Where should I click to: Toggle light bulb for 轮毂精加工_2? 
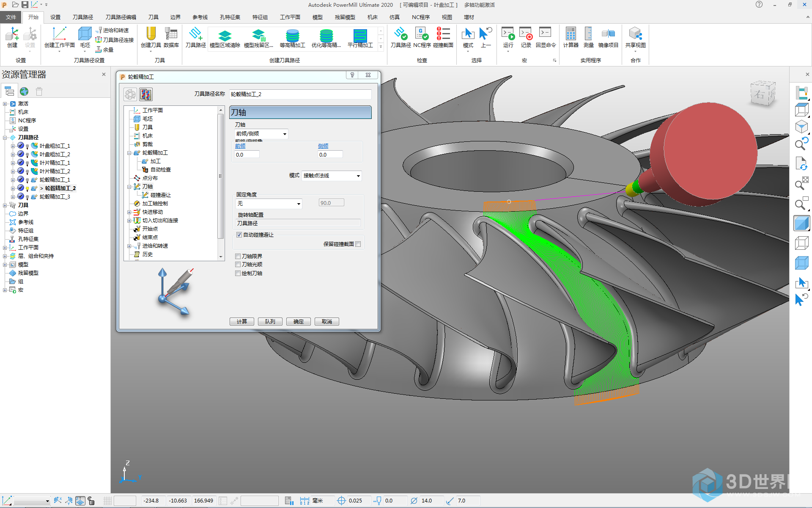click(x=27, y=189)
